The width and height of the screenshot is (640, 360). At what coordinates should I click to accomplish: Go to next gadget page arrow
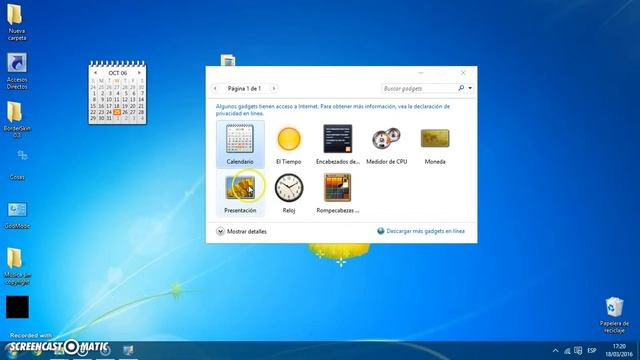[274, 88]
